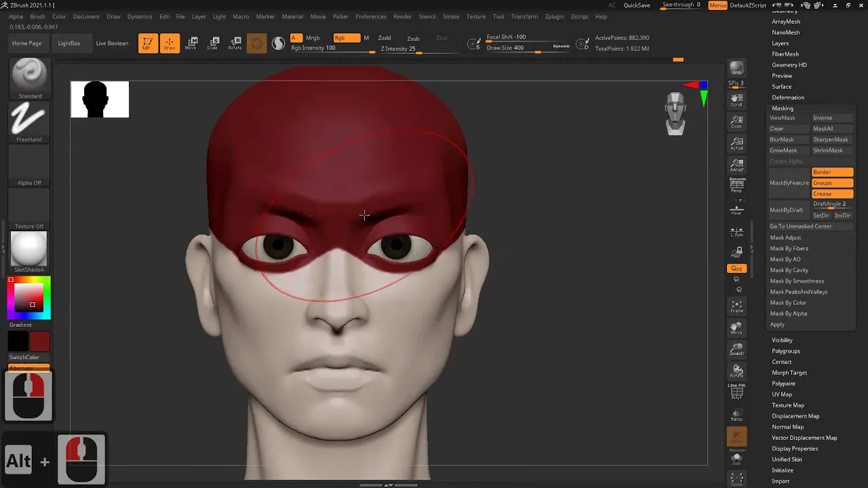Toggle PolyF line fill display

point(736,392)
